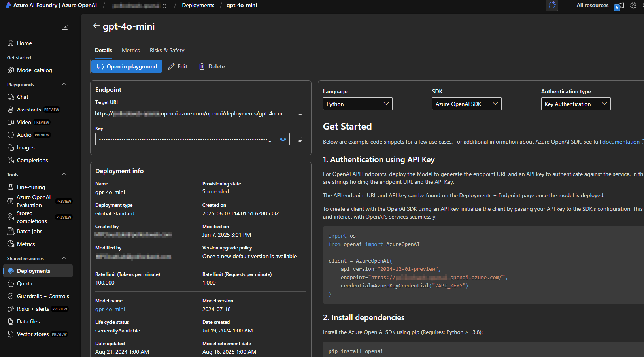Open the documentation link
Screen dimensions: 644x357
click(621, 142)
